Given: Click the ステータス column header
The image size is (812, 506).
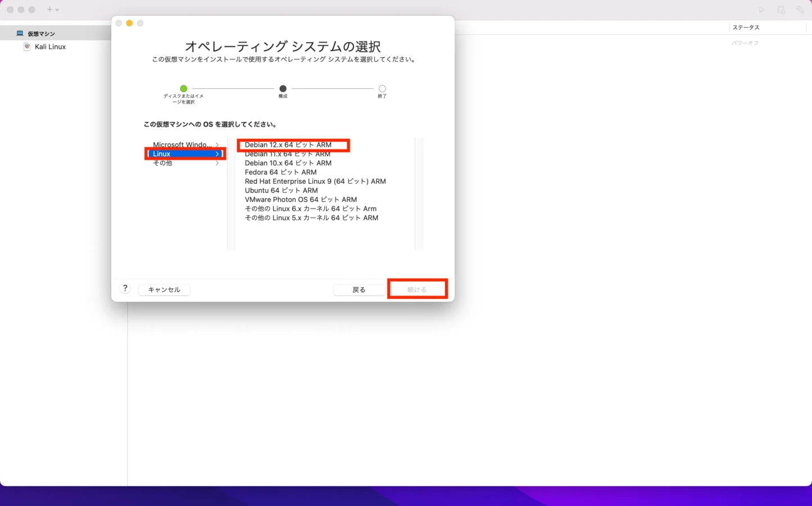Looking at the screenshot, I should pos(746,28).
